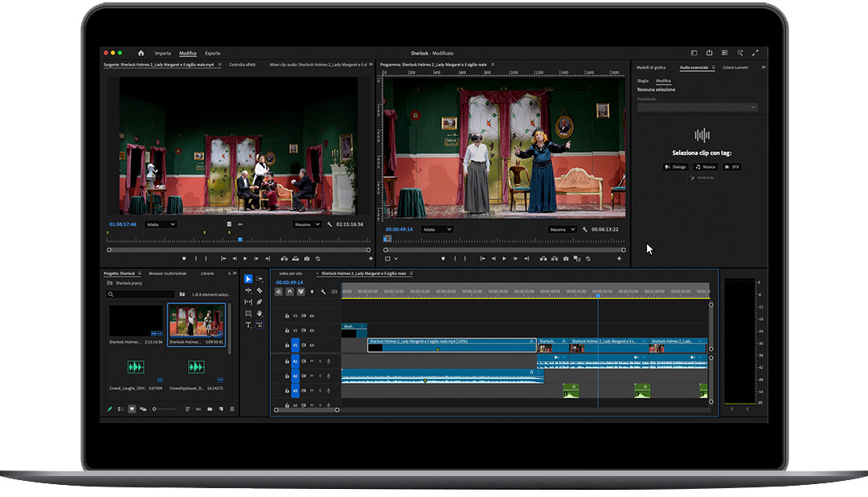The height and width of the screenshot is (497, 868).
Task: Open the Predefinito preset dropdown
Action: point(697,107)
